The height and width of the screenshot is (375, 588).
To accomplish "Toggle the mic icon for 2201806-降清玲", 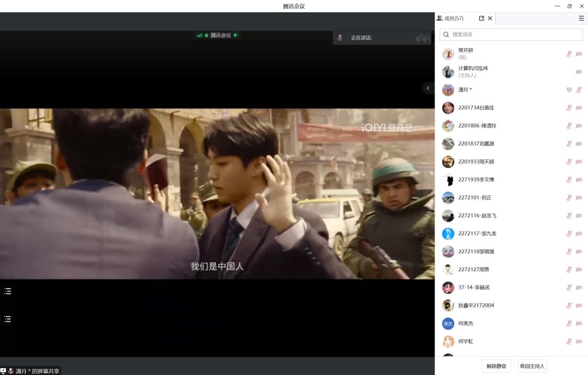I will tap(569, 126).
